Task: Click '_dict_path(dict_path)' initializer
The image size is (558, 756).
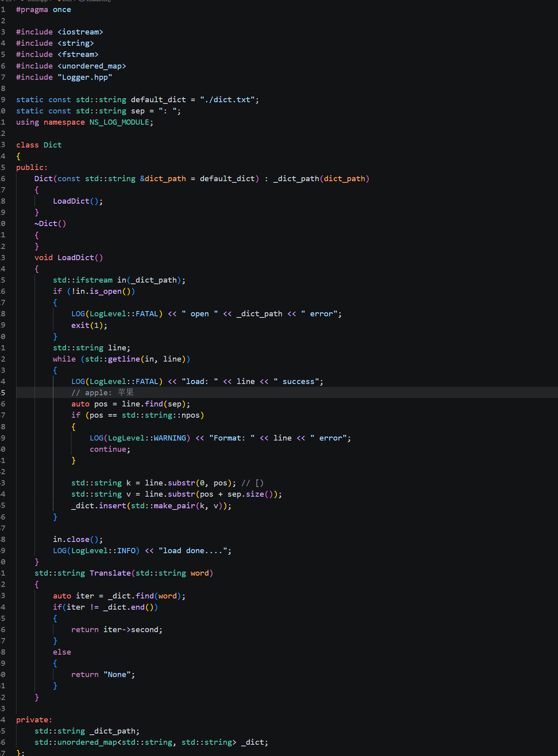Action: coord(321,179)
